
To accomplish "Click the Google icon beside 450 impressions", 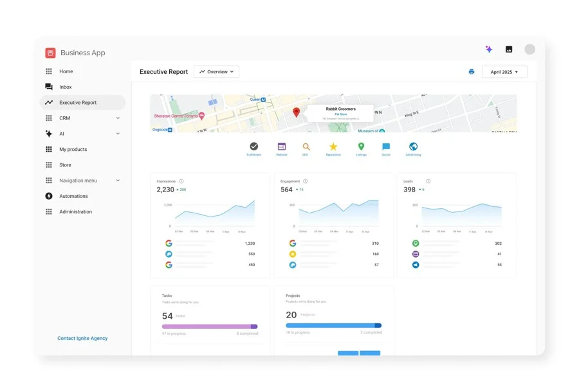I will point(169,265).
